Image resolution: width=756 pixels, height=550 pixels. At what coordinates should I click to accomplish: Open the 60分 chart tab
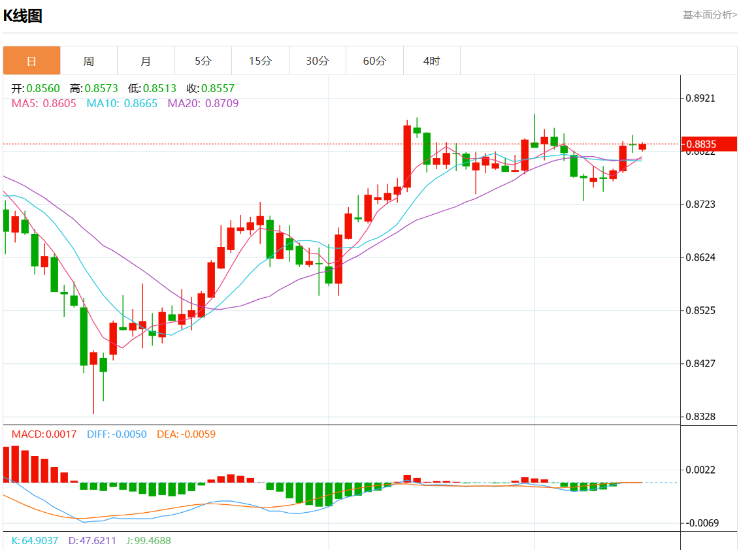(x=374, y=61)
